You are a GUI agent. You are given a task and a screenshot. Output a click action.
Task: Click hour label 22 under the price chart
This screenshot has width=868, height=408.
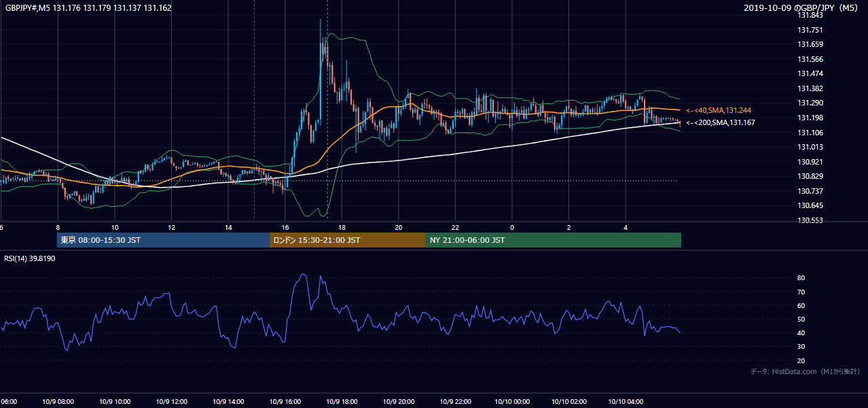point(455,227)
